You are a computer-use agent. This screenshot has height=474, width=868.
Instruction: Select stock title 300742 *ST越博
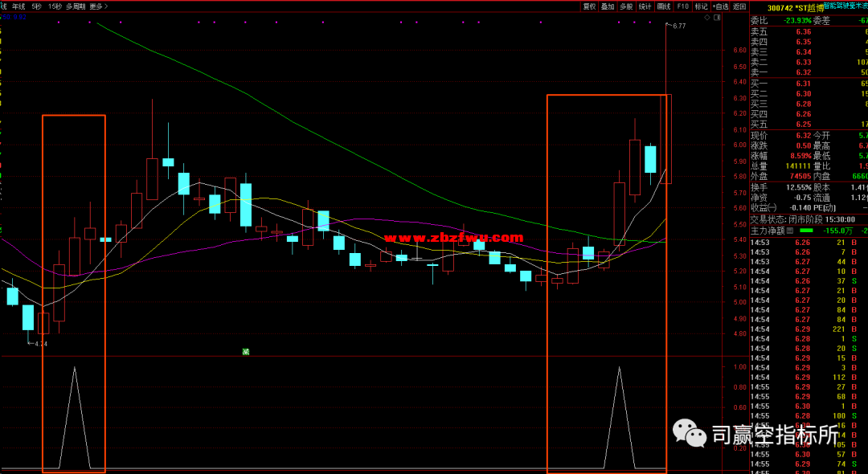(x=795, y=8)
